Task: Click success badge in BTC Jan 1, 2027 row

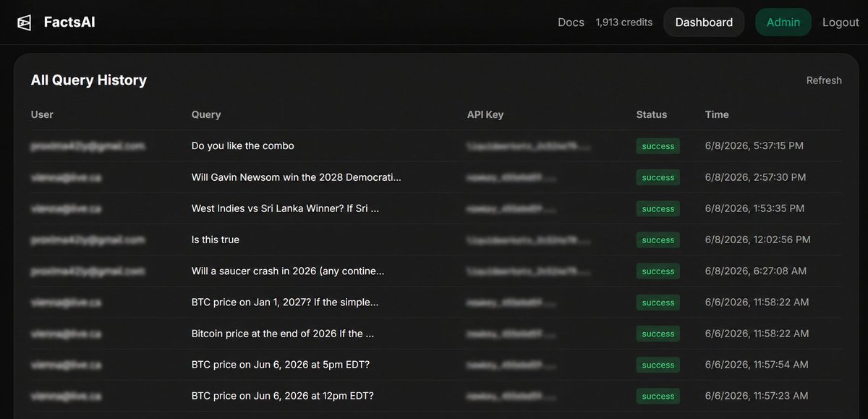Action: tap(658, 302)
